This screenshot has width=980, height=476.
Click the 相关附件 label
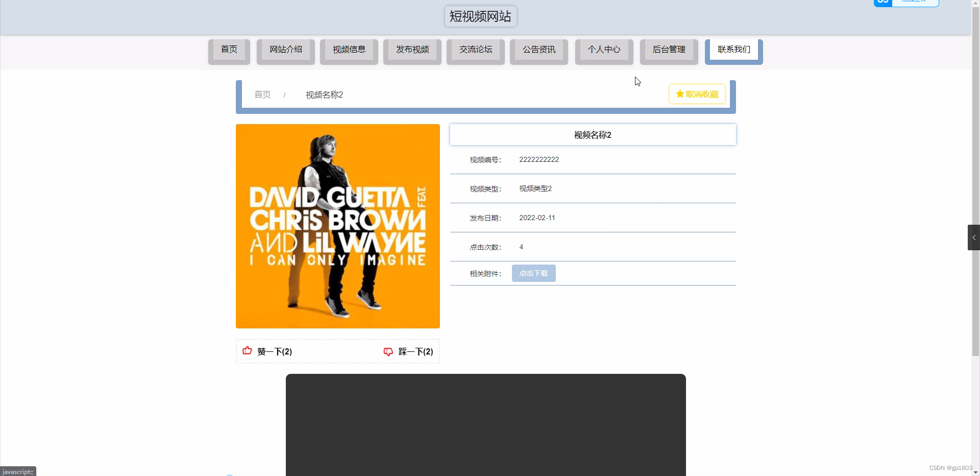[485, 274]
